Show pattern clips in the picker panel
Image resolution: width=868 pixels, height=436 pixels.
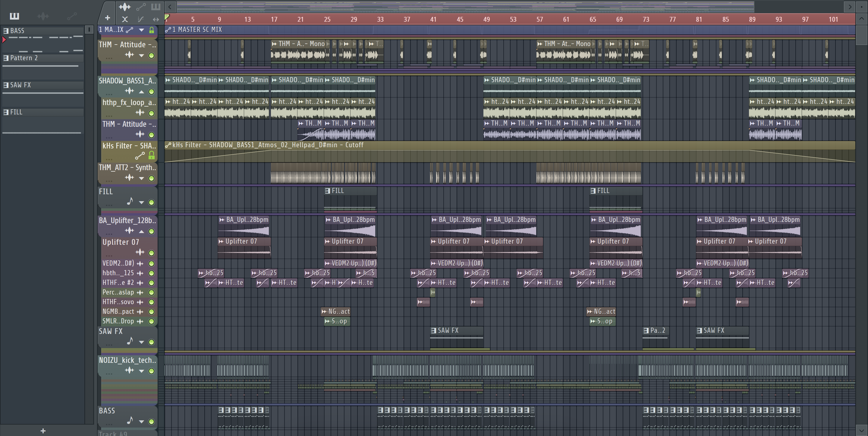coord(14,16)
